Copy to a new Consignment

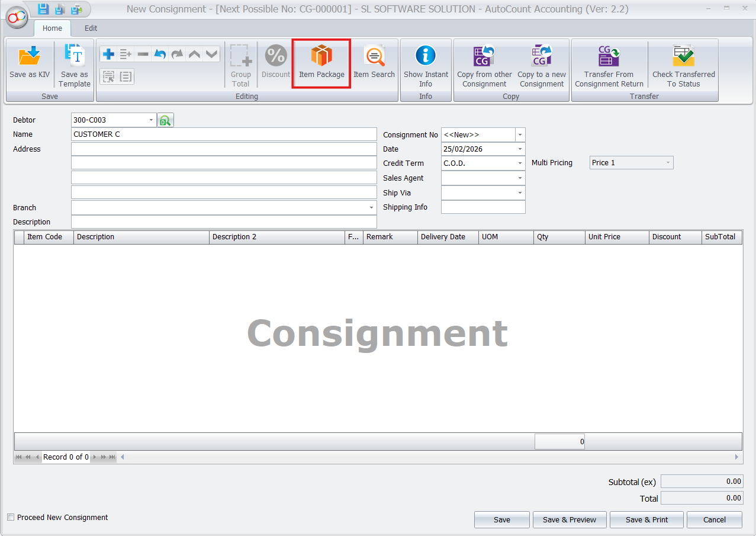click(541, 62)
